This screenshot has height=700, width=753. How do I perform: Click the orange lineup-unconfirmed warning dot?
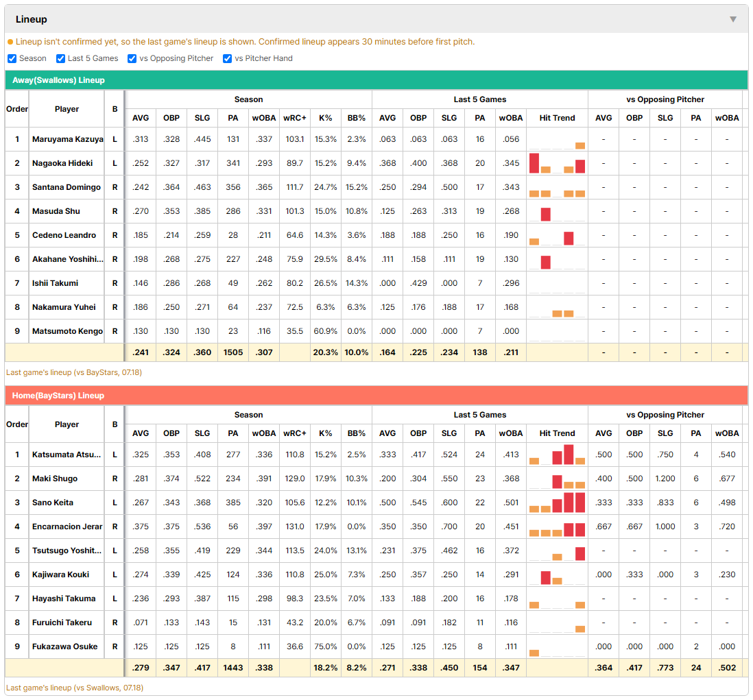10,43
